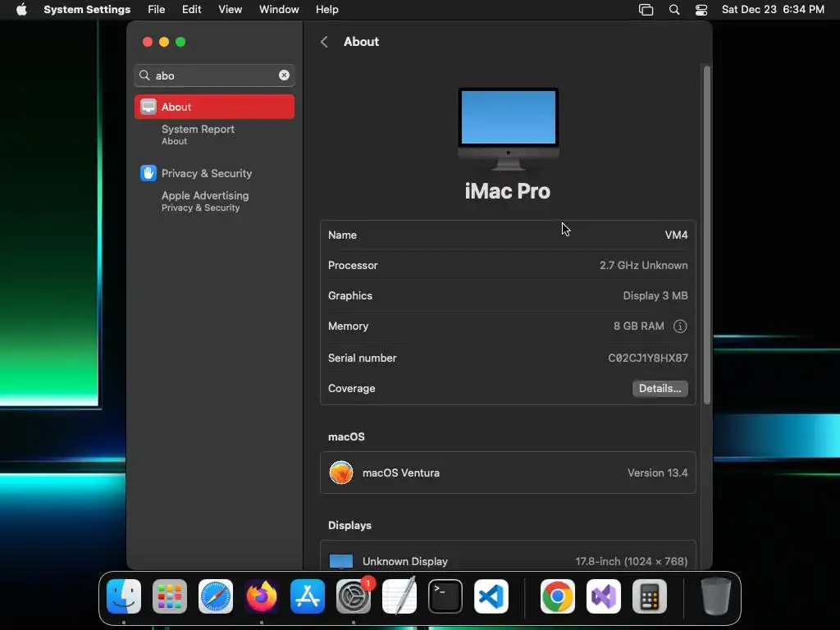Click the Displays section heading
Viewport: 840px width, 630px height.
click(x=349, y=525)
